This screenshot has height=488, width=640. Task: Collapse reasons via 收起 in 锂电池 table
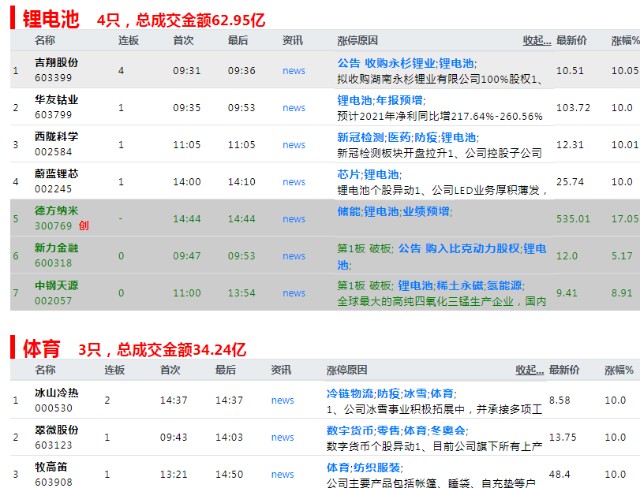(x=537, y=40)
